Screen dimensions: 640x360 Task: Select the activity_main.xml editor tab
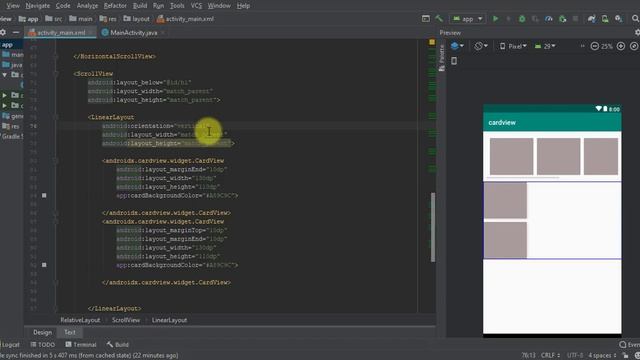point(61,33)
